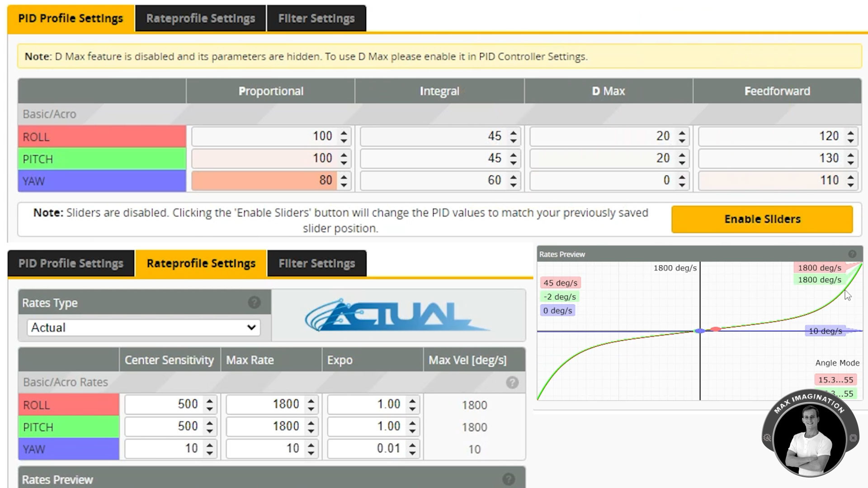Click help icon in Basic/Acro Rates row
This screenshot has width=868, height=488.
(512, 383)
